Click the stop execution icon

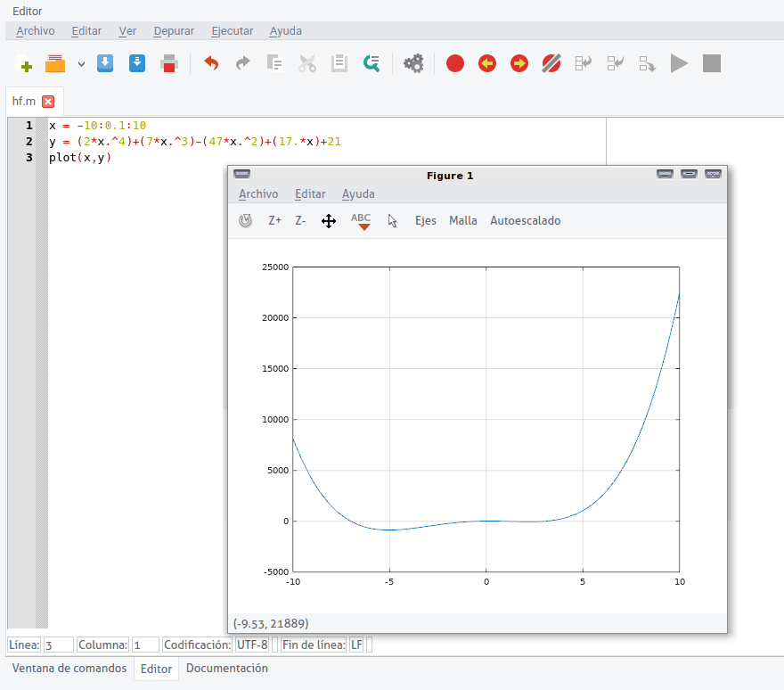(711, 63)
